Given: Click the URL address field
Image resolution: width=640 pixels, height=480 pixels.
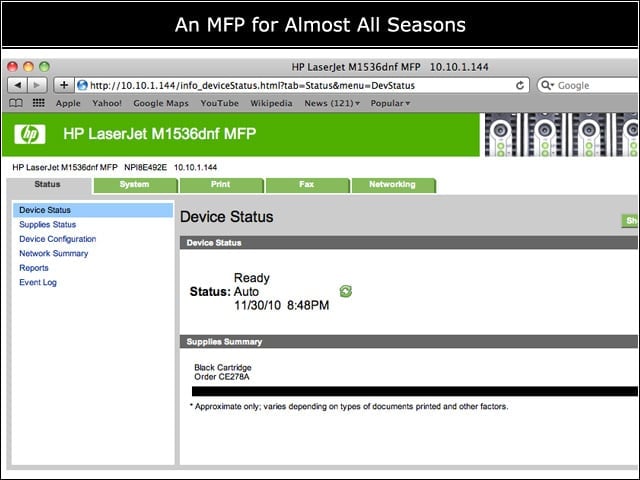Looking at the screenshot, I should pyautogui.click(x=302, y=85).
